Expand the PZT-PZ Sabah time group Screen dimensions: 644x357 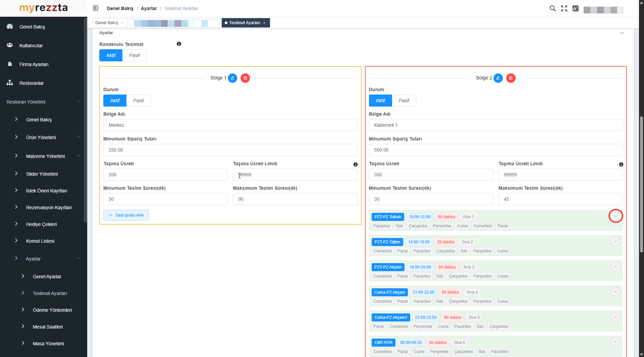tap(615, 216)
